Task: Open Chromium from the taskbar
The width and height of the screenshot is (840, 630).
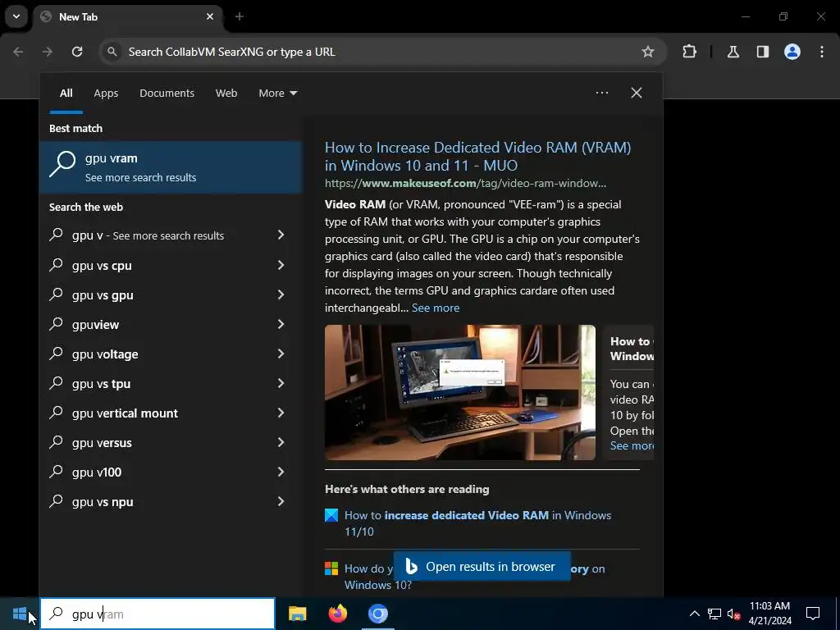Action: (377, 614)
